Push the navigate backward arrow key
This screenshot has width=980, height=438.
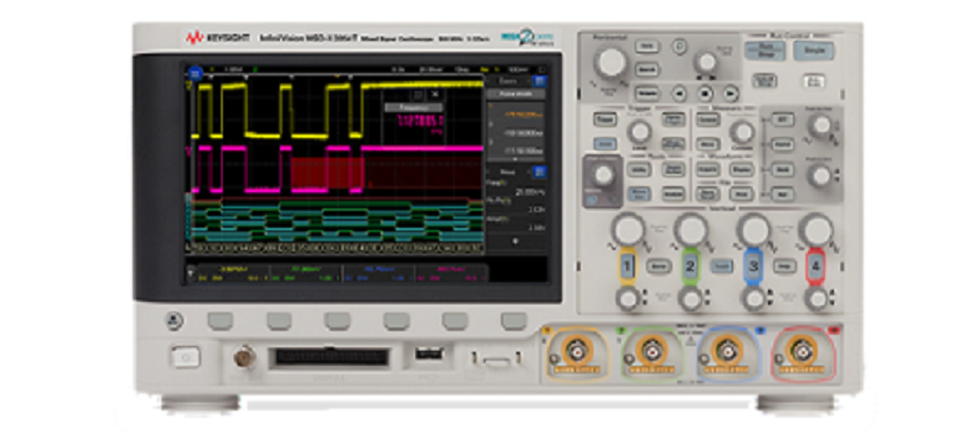point(680,93)
